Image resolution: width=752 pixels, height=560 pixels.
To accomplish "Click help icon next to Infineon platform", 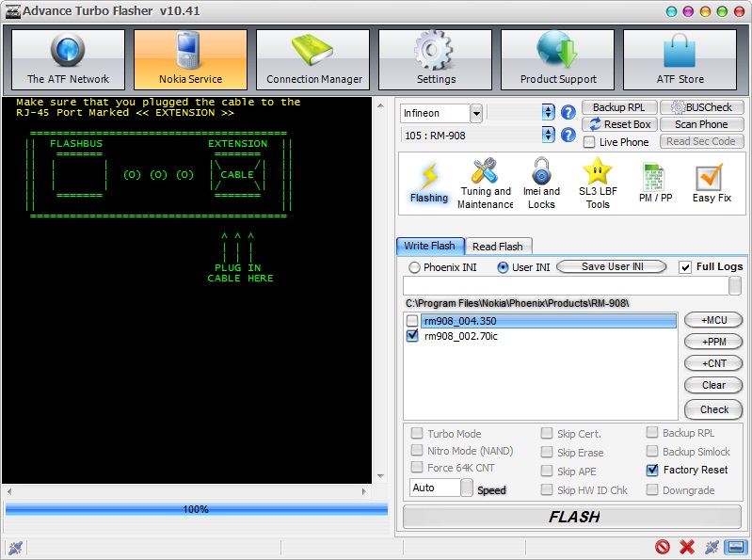I will click(x=568, y=113).
